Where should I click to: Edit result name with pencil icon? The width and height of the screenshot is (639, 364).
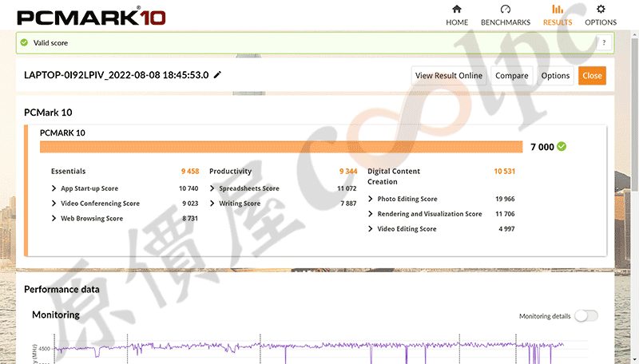[x=217, y=74]
